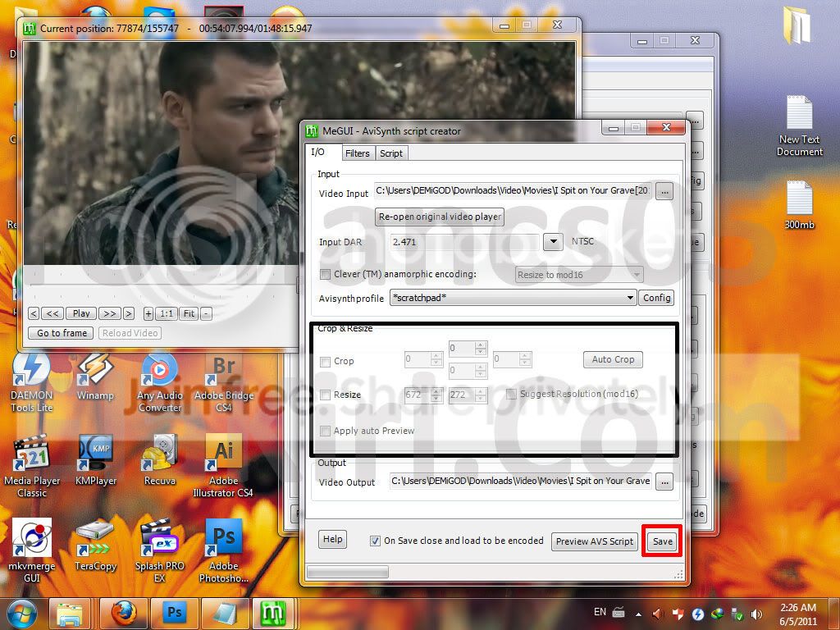Screen dimensions: 840x630
Task: Set preview zoom to 1:1
Action: (167, 313)
